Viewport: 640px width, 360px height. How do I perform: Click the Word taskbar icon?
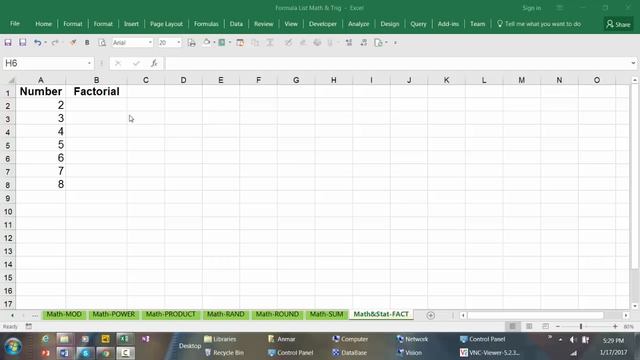(64, 353)
